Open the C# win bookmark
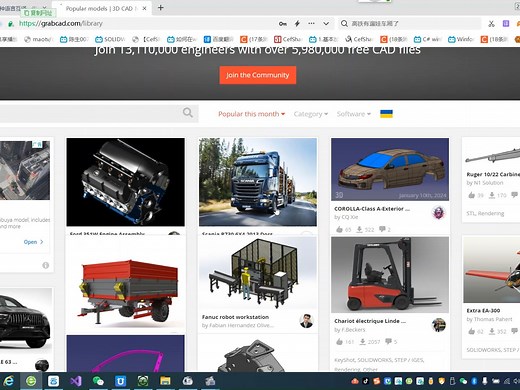This screenshot has width=520, height=390. tap(428, 39)
